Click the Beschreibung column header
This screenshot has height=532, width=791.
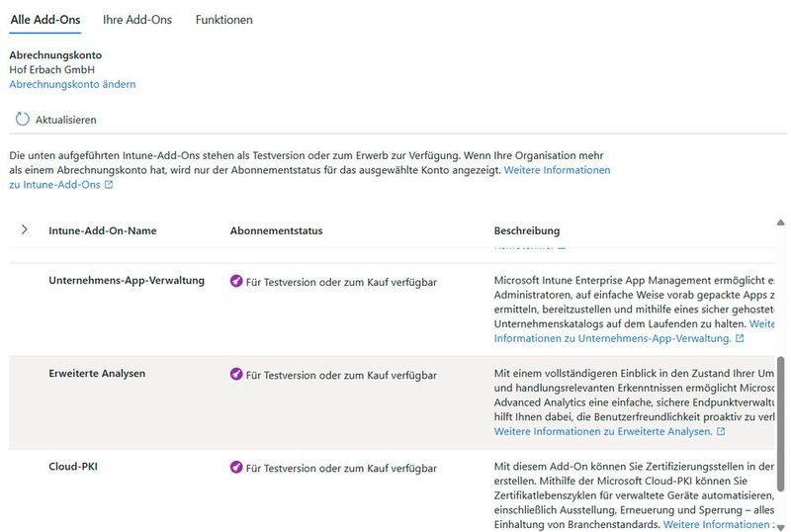527,230
